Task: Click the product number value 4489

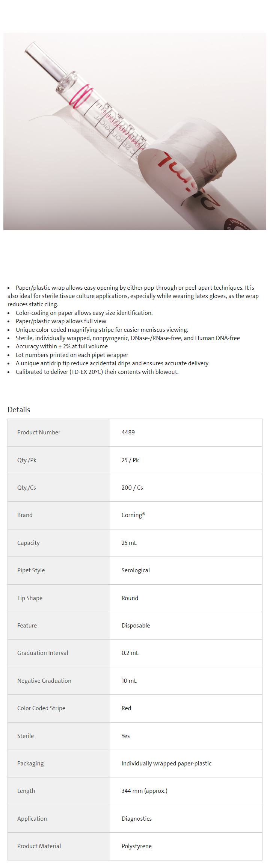Action: click(128, 432)
